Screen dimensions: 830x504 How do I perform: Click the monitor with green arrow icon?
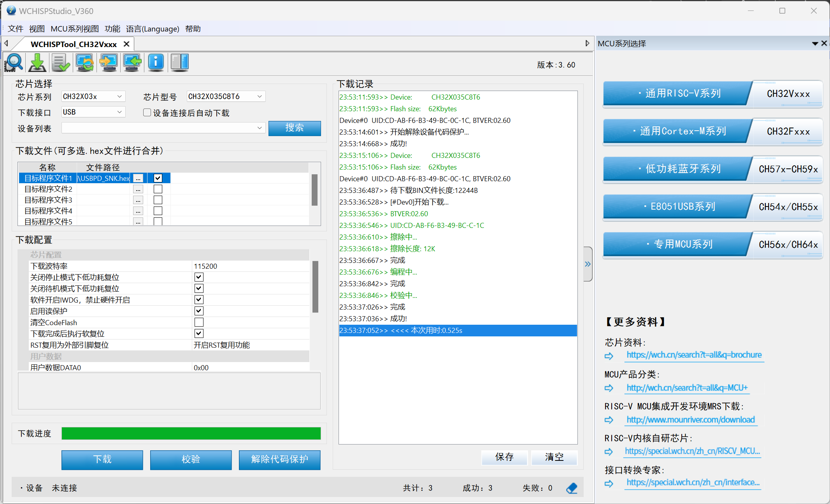(132, 63)
